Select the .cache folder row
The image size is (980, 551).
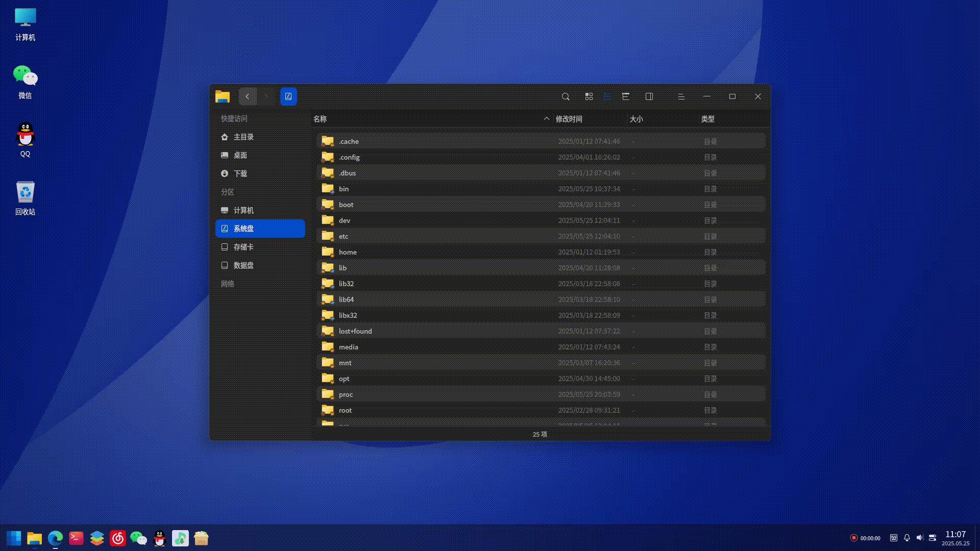(541, 141)
